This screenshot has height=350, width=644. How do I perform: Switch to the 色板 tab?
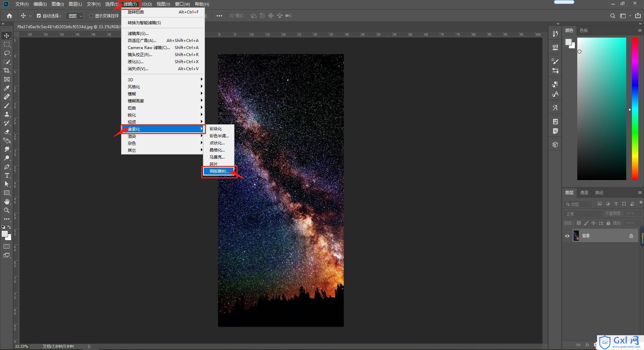pyautogui.click(x=584, y=30)
